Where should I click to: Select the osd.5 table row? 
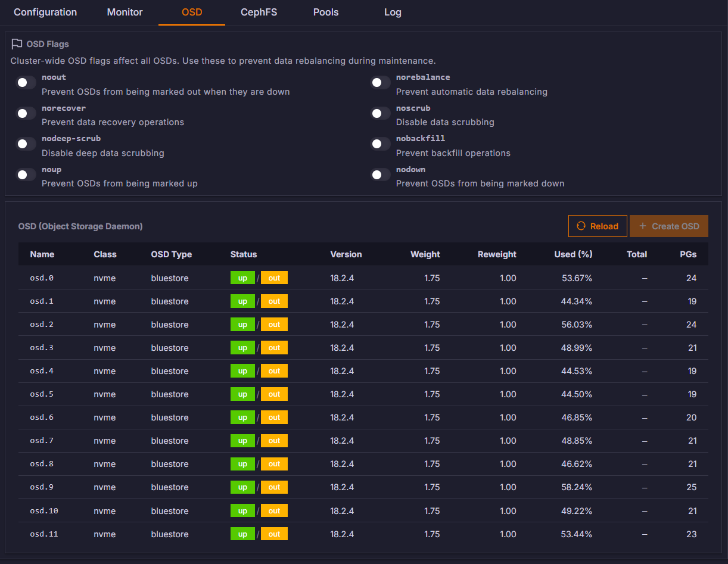point(357,394)
